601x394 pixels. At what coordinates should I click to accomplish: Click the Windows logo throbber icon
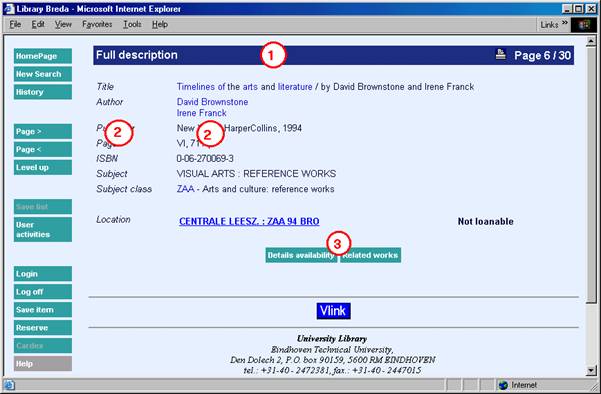click(x=584, y=25)
